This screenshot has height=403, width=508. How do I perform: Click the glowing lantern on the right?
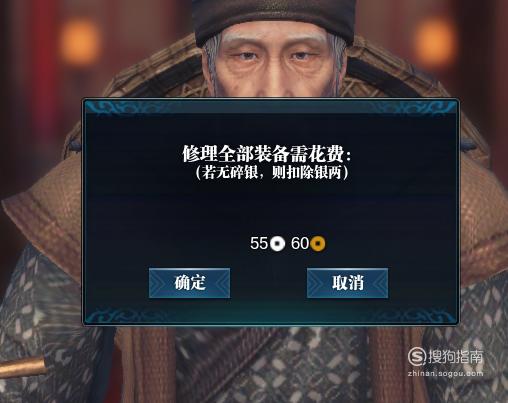tap(435, 41)
